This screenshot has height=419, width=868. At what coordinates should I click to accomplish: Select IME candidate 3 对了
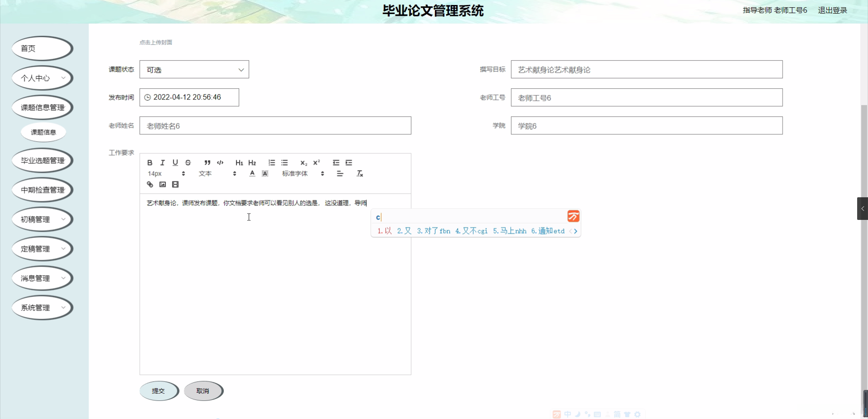tap(434, 231)
